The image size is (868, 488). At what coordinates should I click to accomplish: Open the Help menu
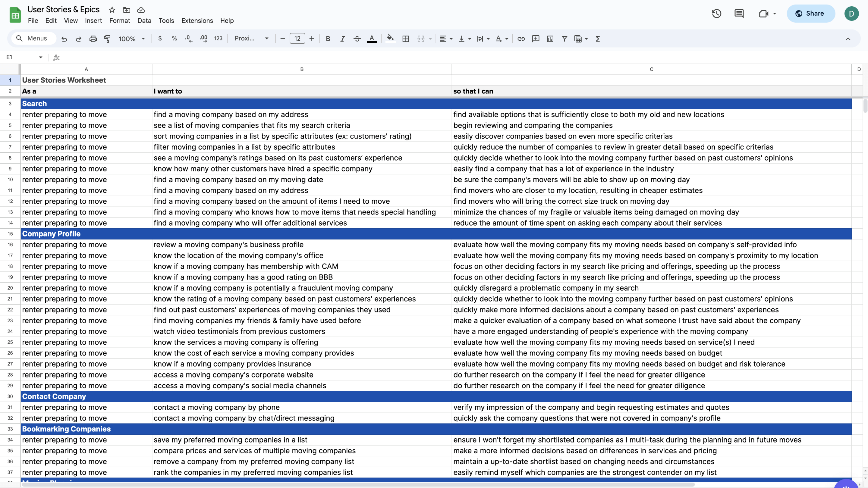(x=227, y=20)
